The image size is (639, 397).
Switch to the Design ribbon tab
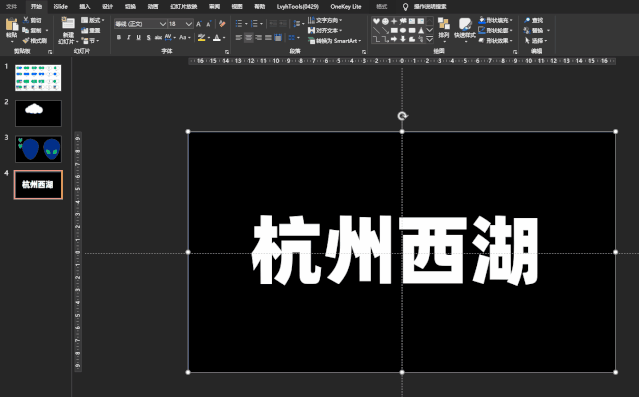coord(108,7)
